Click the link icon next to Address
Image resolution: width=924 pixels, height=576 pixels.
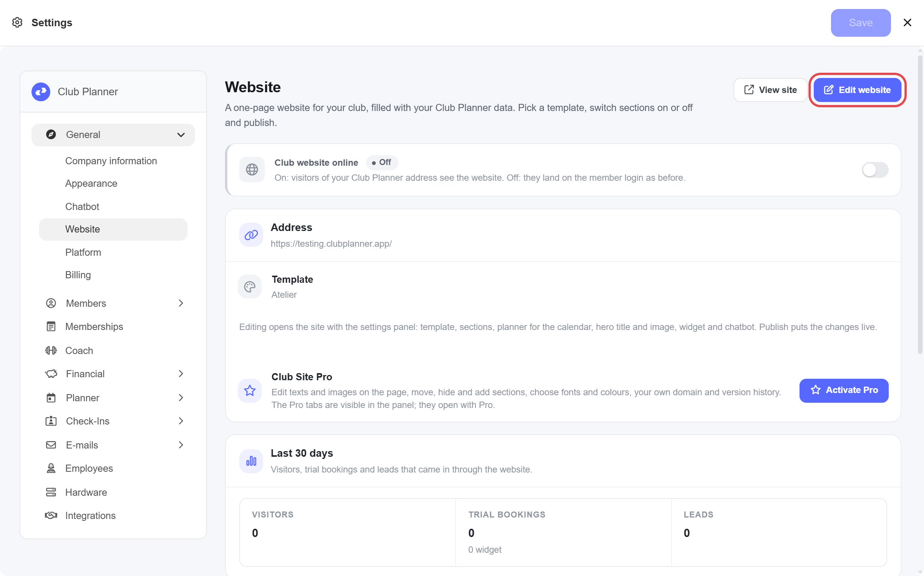pyautogui.click(x=251, y=235)
